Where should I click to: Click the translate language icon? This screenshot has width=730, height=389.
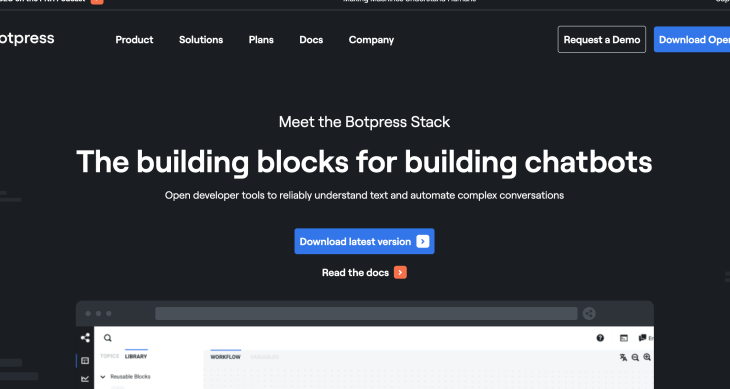pos(623,357)
